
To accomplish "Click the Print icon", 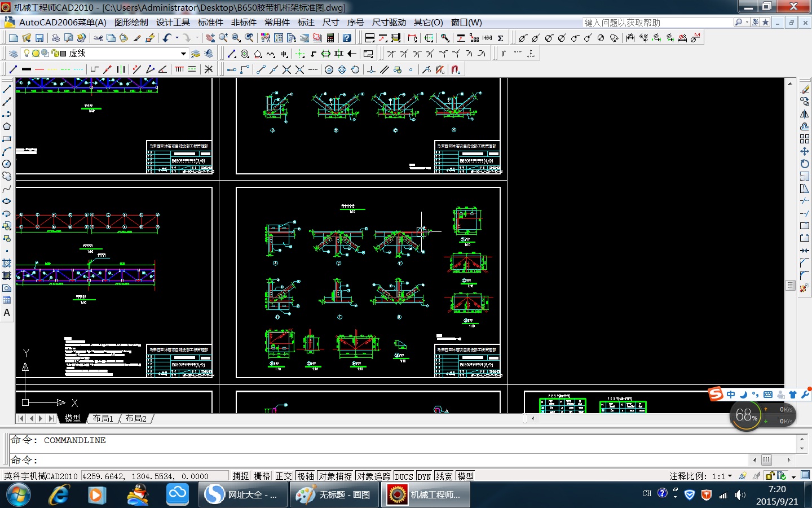I will click(x=55, y=38).
